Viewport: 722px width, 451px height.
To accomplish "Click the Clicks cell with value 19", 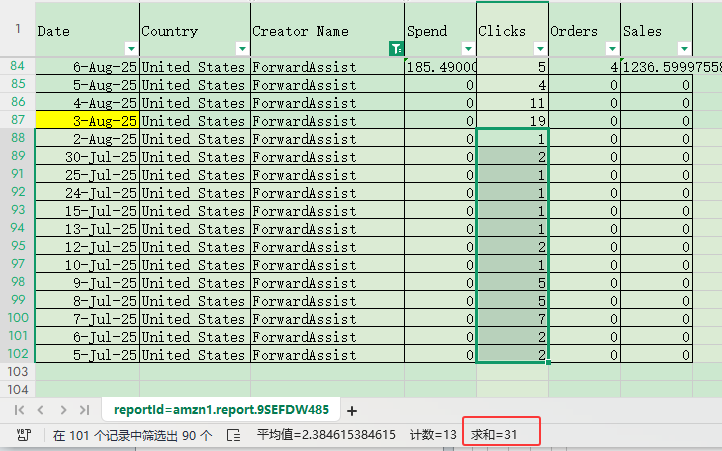I will [x=512, y=120].
